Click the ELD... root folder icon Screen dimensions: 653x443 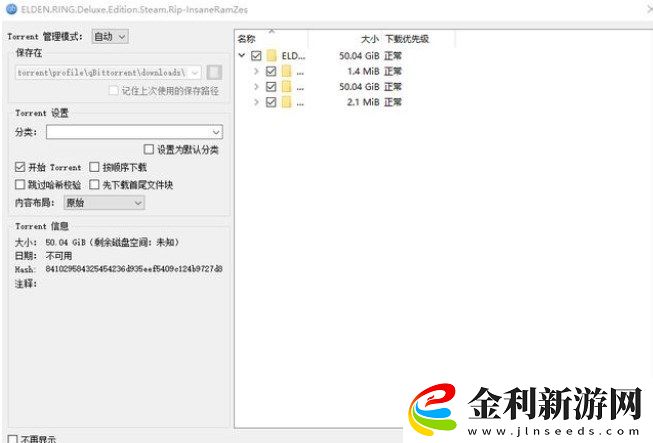272,55
